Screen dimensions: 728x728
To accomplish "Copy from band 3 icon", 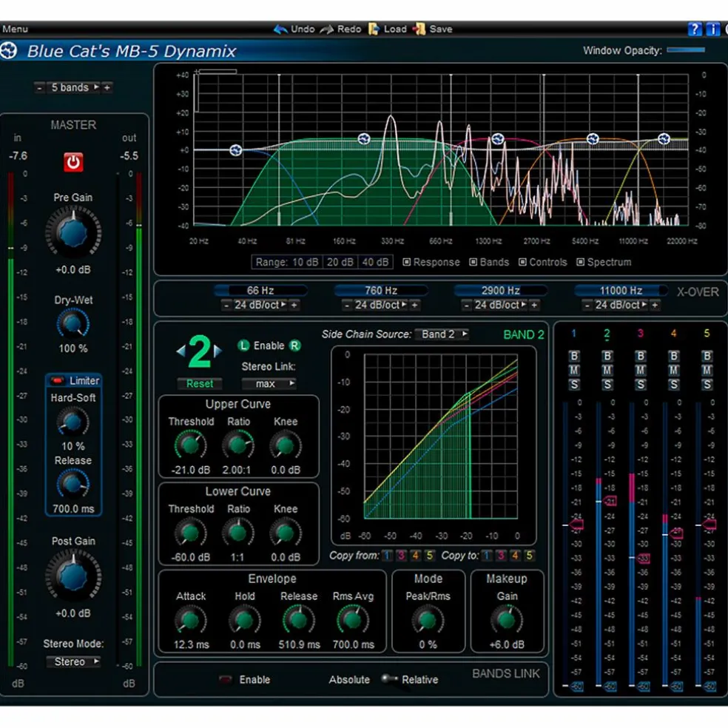I will point(402,556).
